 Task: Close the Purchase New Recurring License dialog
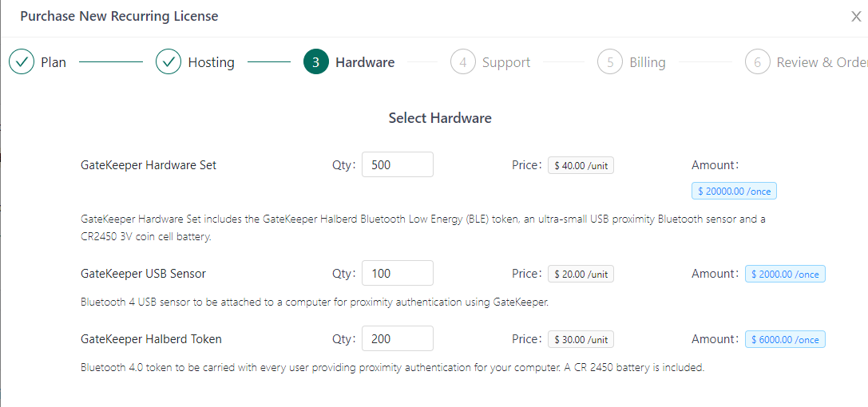(856, 17)
